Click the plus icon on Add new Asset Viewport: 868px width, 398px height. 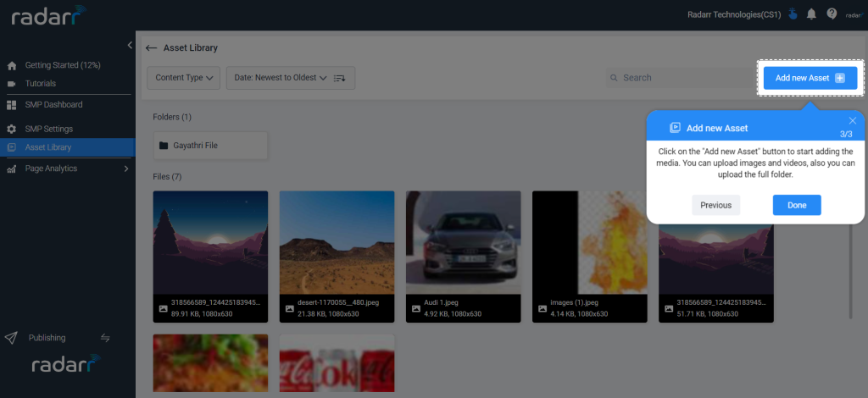coord(840,79)
